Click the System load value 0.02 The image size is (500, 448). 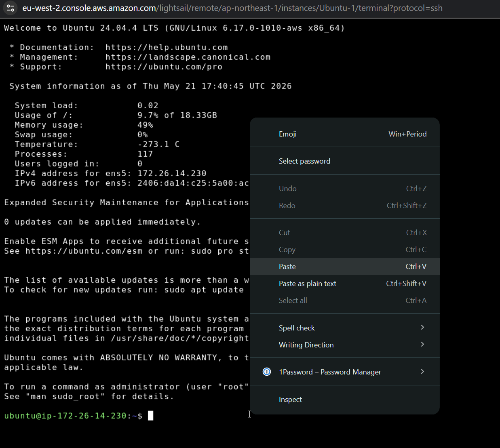148,105
